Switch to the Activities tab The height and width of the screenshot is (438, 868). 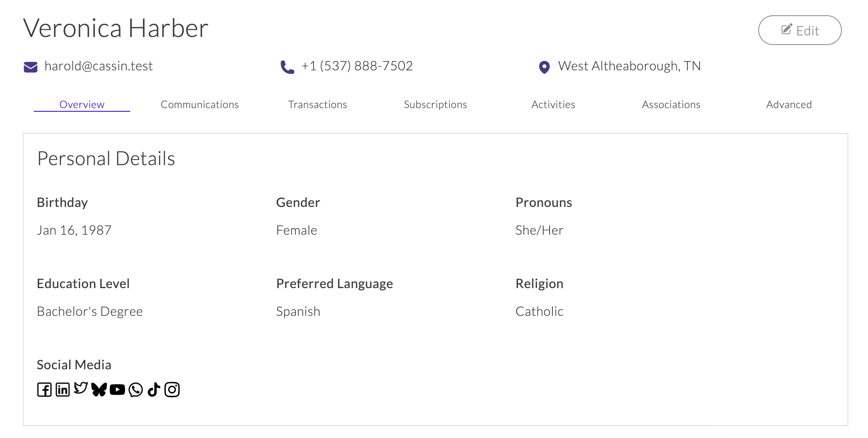(553, 104)
